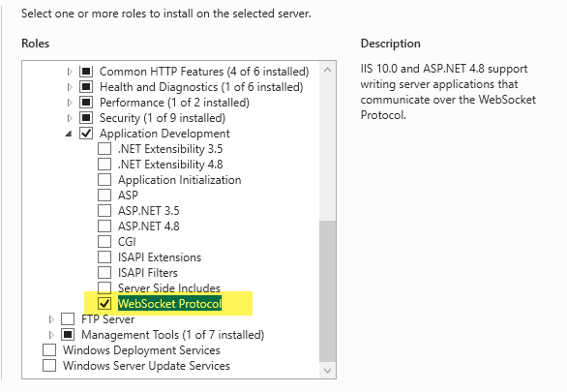Click the roles list scroll-up arrow
The image size is (567, 392).
tap(328, 70)
